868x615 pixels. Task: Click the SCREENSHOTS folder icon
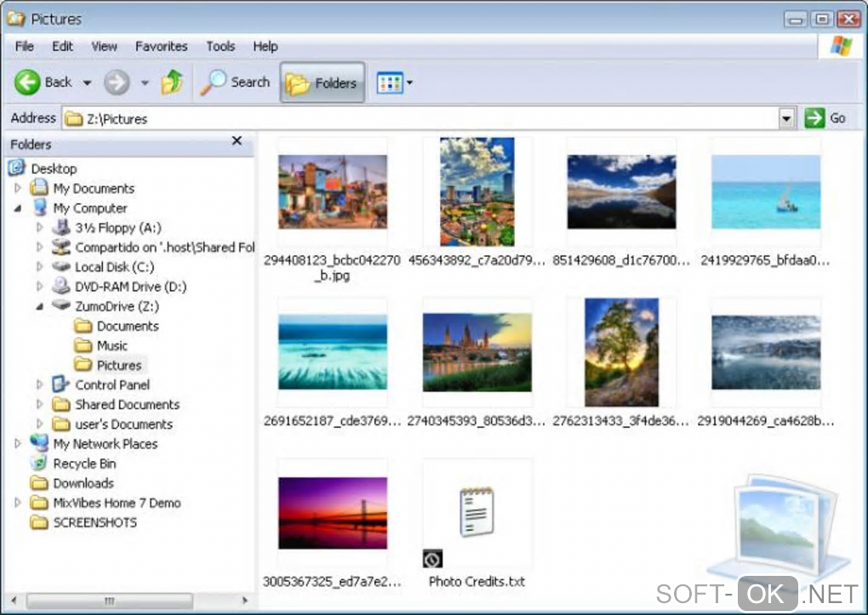pos(39,522)
